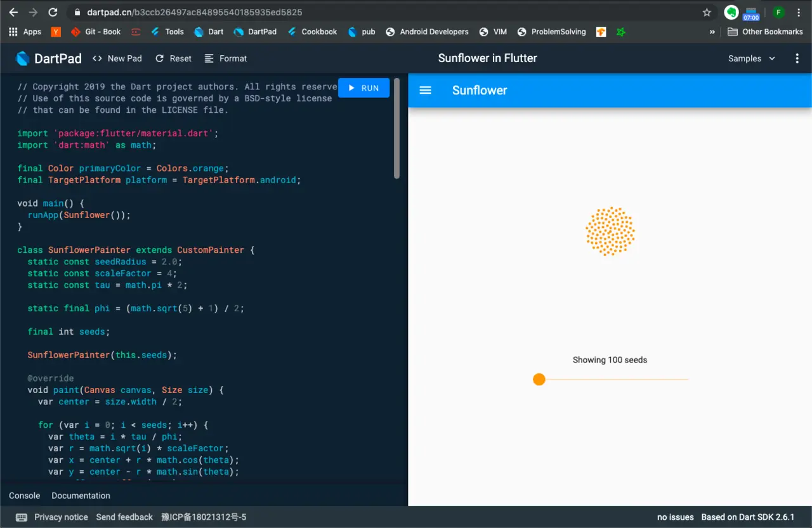The height and width of the screenshot is (528, 812).
Task: Click the 'static final phi' code line
Action: pos(136,308)
